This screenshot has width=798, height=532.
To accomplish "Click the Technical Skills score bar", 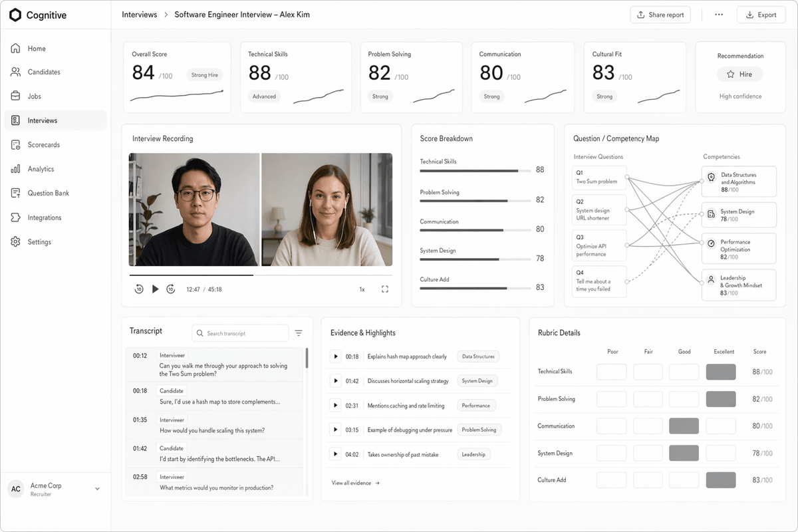I will tap(474, 171).
